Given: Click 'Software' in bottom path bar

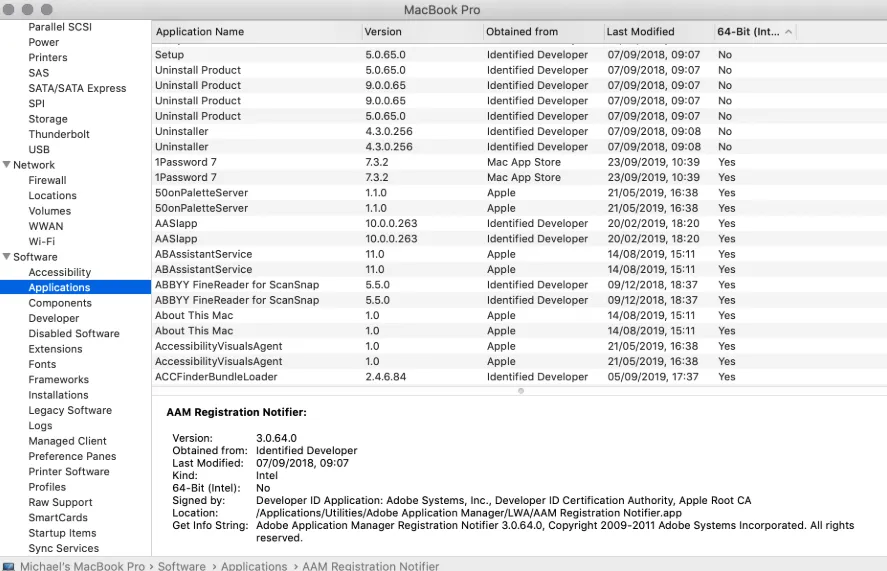Looking at the screenshot, I should tap(182, 566).
